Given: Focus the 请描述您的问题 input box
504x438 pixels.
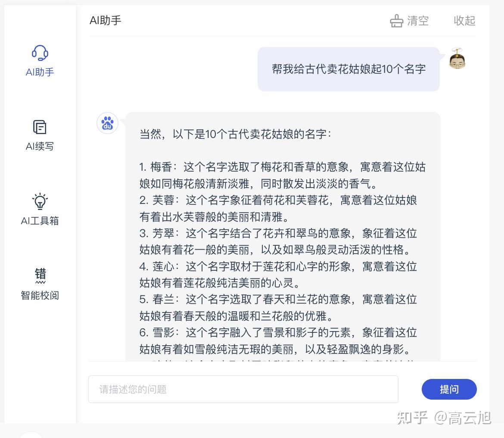Looking at the screenshot, I should pos(243,389).
